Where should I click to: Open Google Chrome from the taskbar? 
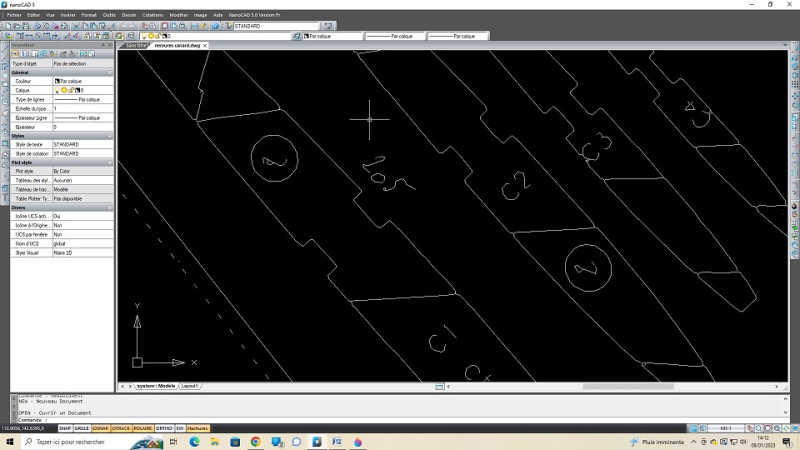[256, 442]
